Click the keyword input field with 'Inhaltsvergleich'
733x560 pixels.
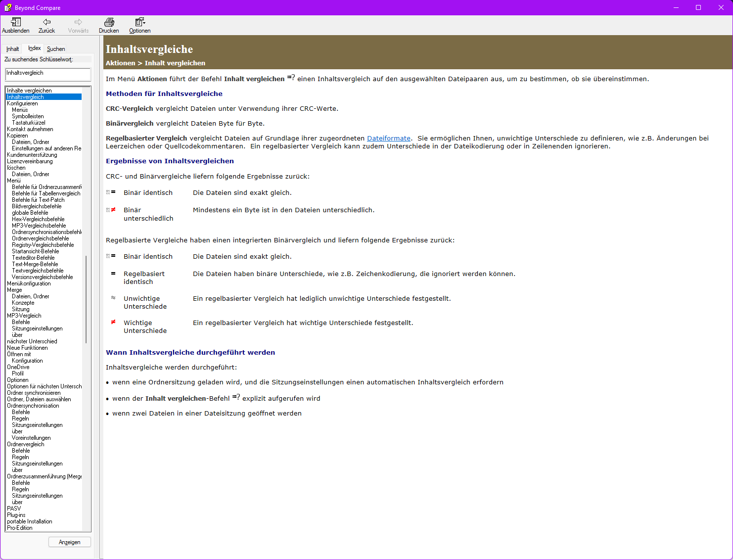pos(48,74)
